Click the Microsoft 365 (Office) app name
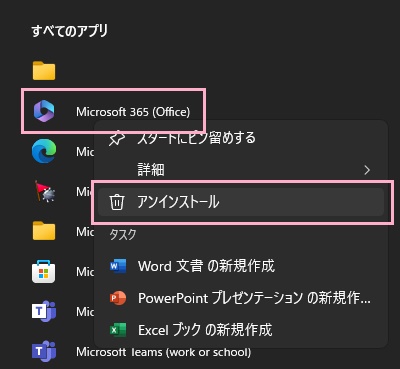400x369 pixels. pos(133,112)
